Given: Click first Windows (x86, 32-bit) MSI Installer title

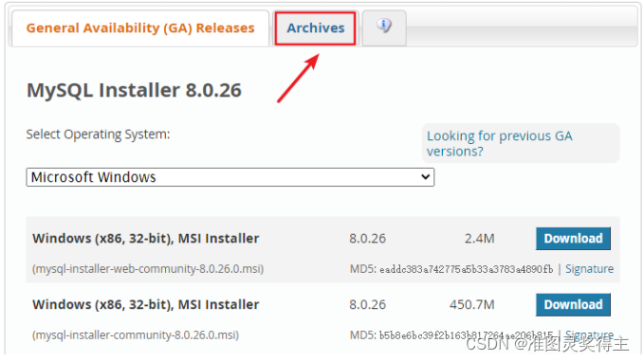Looking at the screenshot, I should pos(146,239).
